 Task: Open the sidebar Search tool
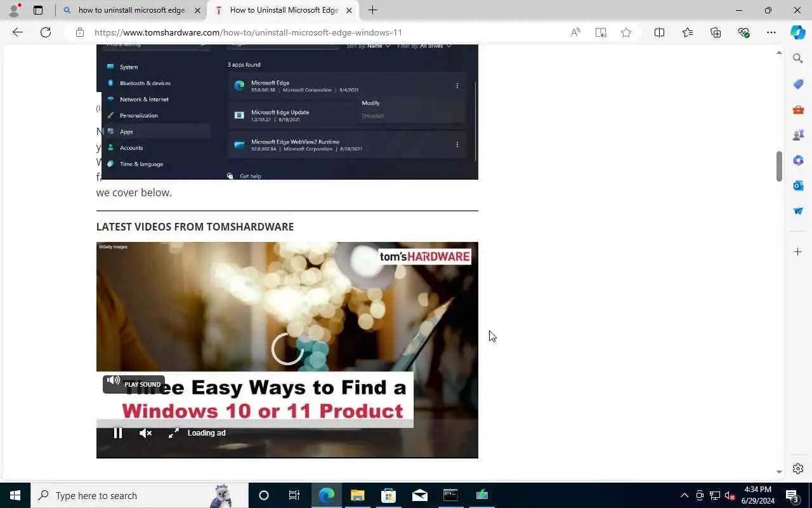(x=798, y=58)
